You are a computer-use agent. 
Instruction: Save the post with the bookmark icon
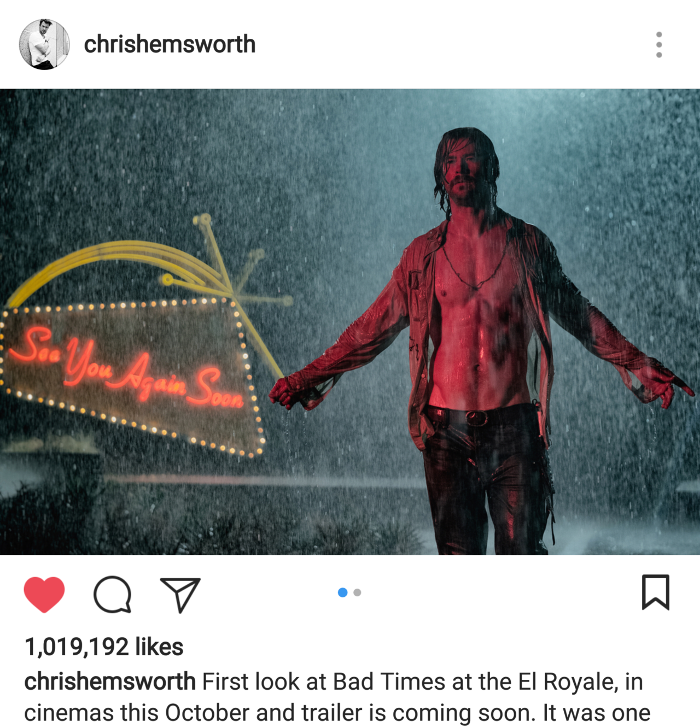tap(655, 592)
